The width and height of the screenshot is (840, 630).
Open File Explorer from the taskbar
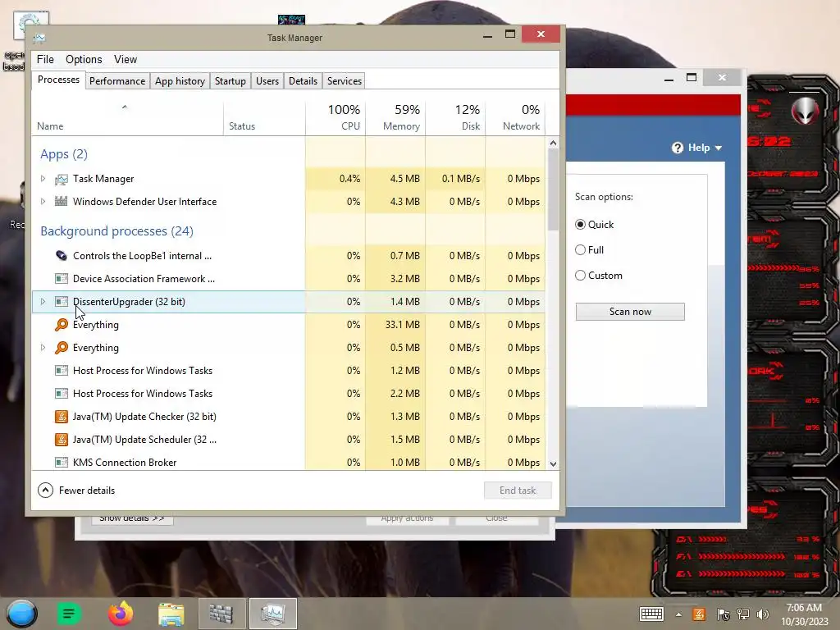(171, 614)
